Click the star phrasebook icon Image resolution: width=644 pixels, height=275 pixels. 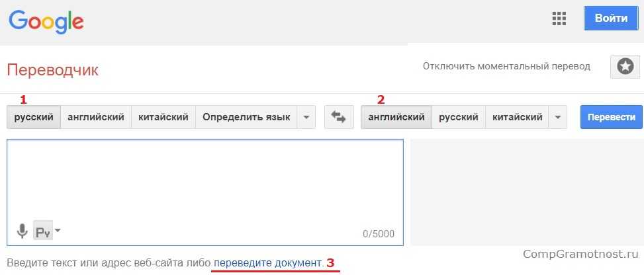click(x=625, y=67)
